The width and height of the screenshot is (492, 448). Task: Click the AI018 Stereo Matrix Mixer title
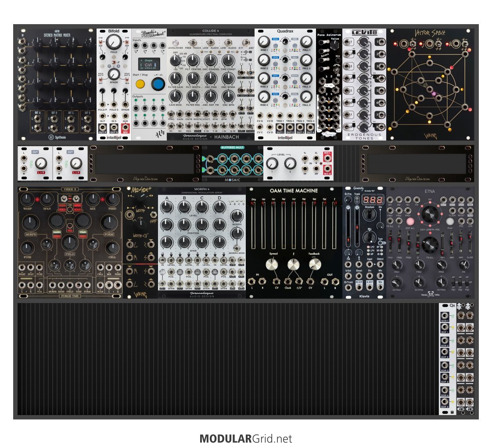[57, 34]
